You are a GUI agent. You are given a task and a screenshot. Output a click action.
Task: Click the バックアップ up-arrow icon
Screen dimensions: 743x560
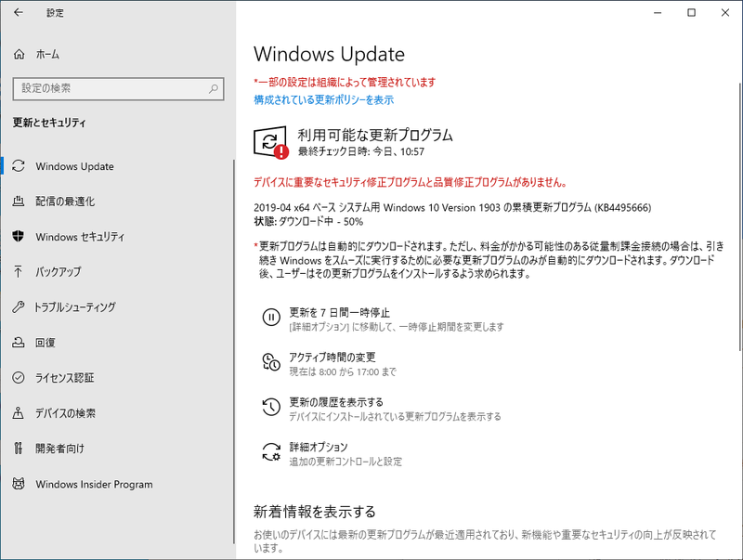(19, 271)
